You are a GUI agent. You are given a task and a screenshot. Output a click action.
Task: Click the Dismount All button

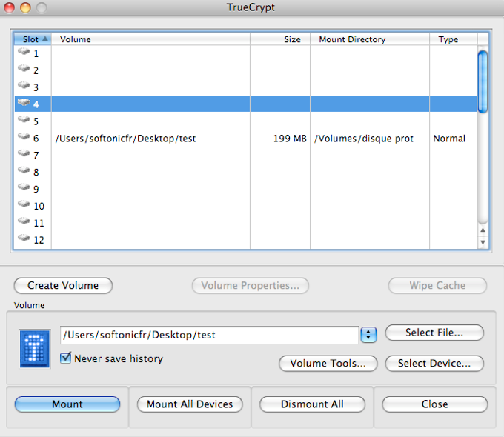[313, 404]
